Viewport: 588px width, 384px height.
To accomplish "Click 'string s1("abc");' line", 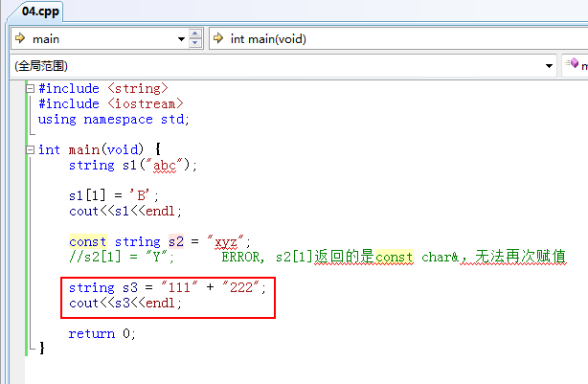I will tap(133, 166).
